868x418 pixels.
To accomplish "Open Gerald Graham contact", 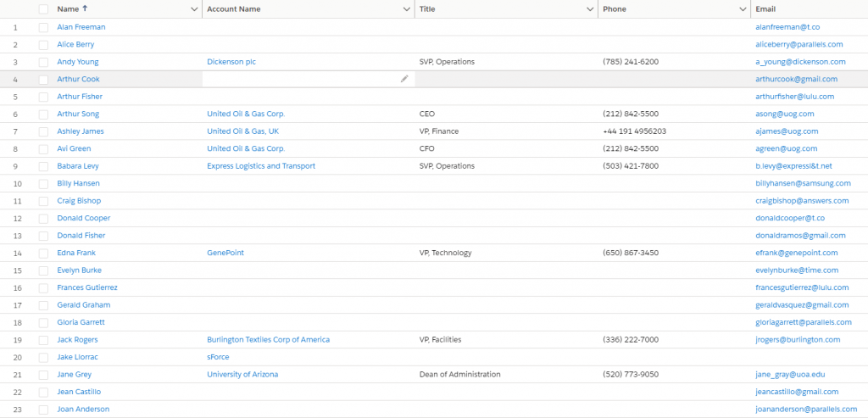I will pyautogui.click(x=84, y=305).
